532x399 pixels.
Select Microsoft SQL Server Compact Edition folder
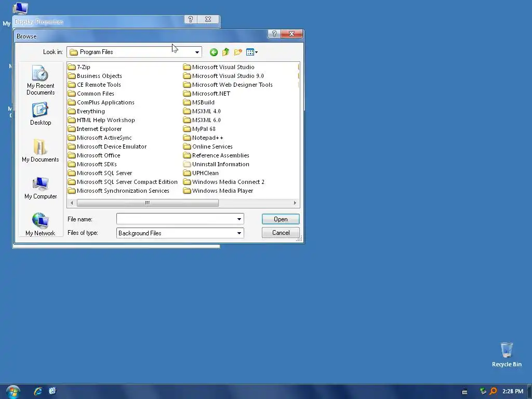pos(123,182)
